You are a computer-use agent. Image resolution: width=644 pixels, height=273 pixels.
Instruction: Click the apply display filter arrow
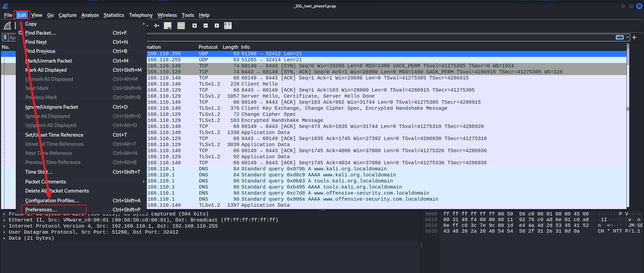[620, 37]
